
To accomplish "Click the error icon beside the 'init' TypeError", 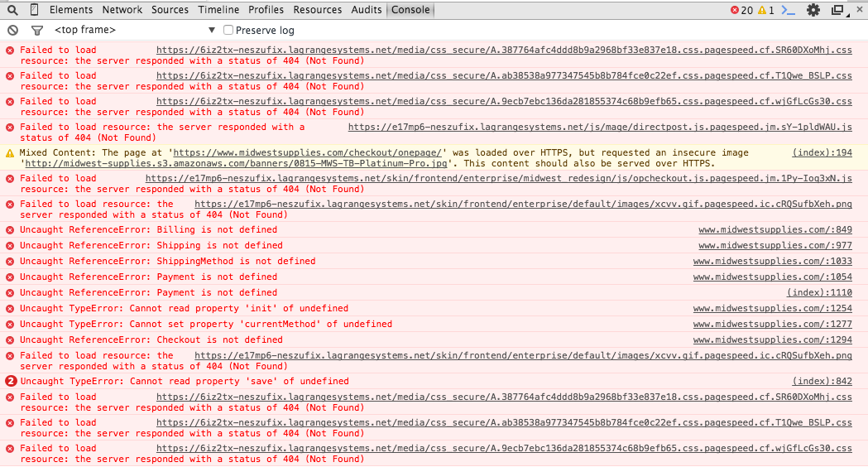I will coord(10,309).
